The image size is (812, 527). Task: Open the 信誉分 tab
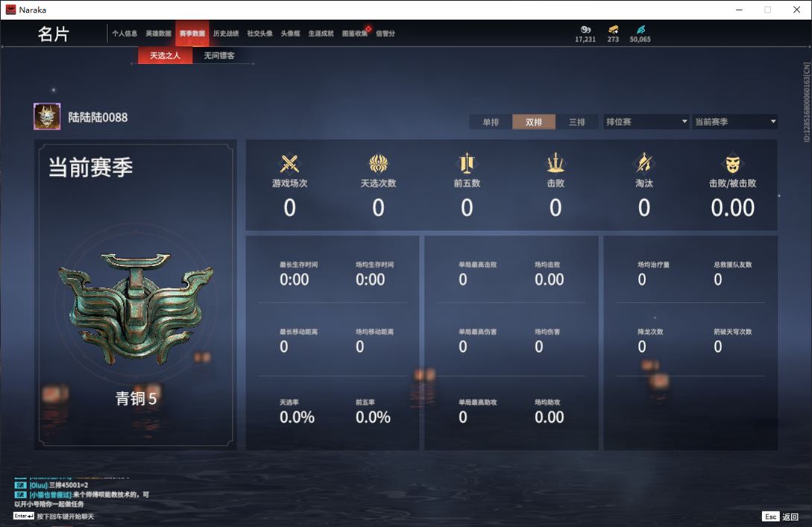[x=385, y=34]
